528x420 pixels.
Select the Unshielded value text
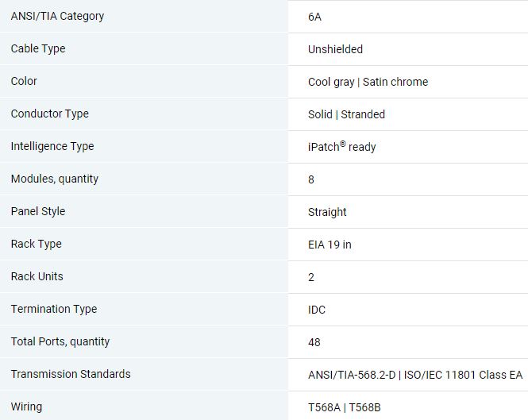(x=335, y=49)
